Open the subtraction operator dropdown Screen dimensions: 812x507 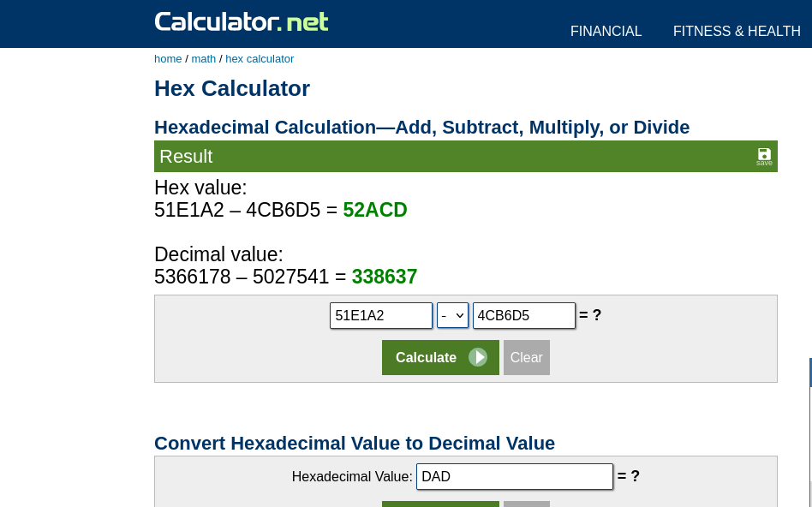(452, 315)
